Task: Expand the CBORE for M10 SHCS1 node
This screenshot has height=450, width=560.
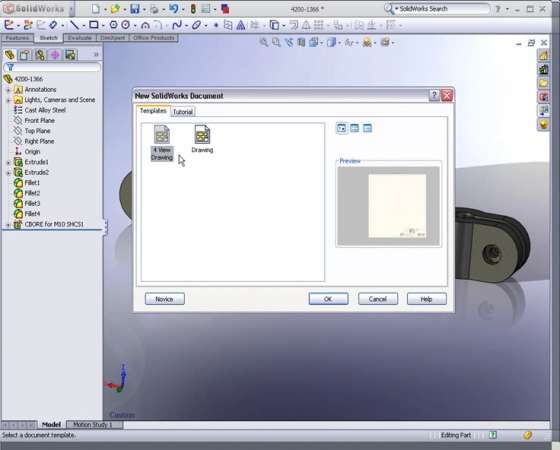Action: click(x=8, y=224)
